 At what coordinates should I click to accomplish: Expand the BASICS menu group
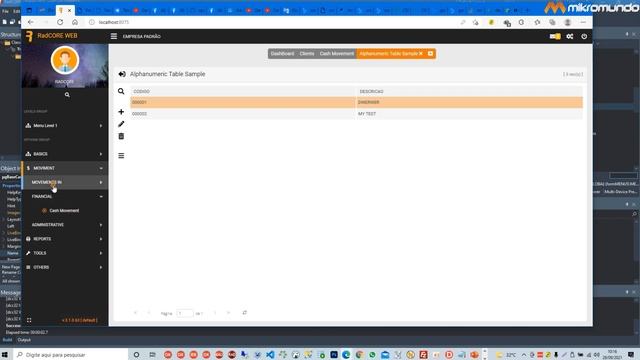(64, 154)
